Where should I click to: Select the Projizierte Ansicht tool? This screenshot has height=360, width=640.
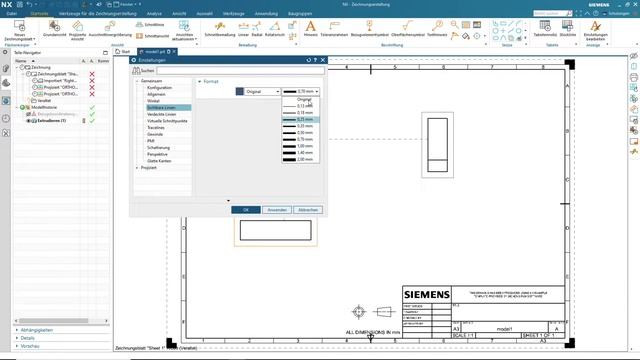click(x=77, y=26)
